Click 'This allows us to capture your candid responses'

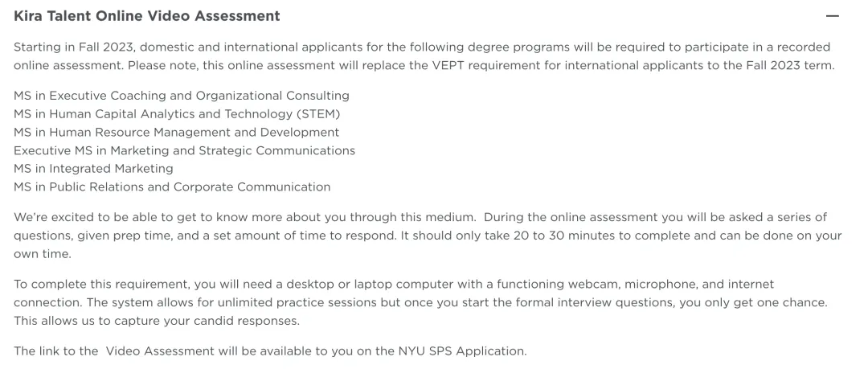click(x=157, y=321)
